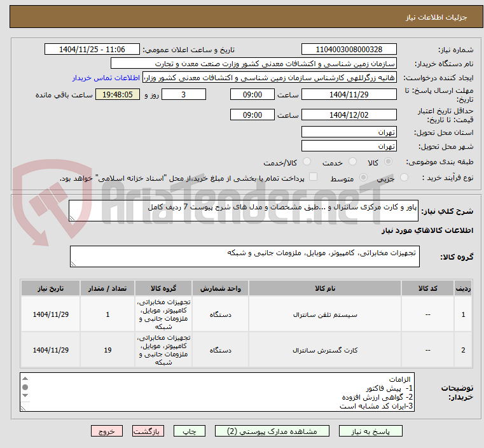
Task: Select the 'متوسط' purchase type radio
Action: click(x=363, y=177)
